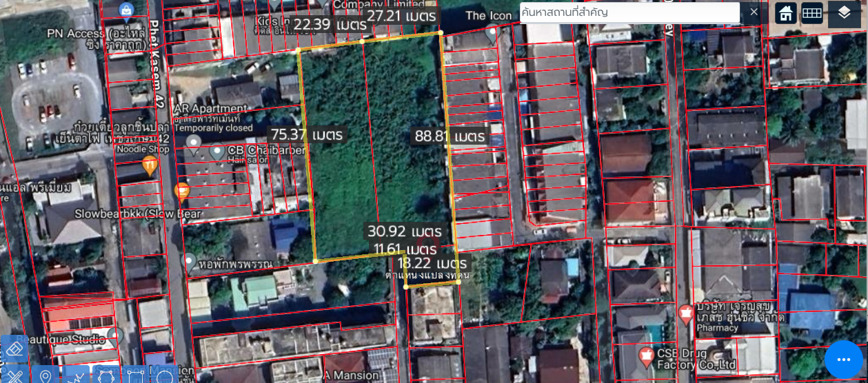Choose the circle drawing tool
Image resolution: width=868 pixels, height=383 pixels.
pyautogui.click(x=164, y=376)
